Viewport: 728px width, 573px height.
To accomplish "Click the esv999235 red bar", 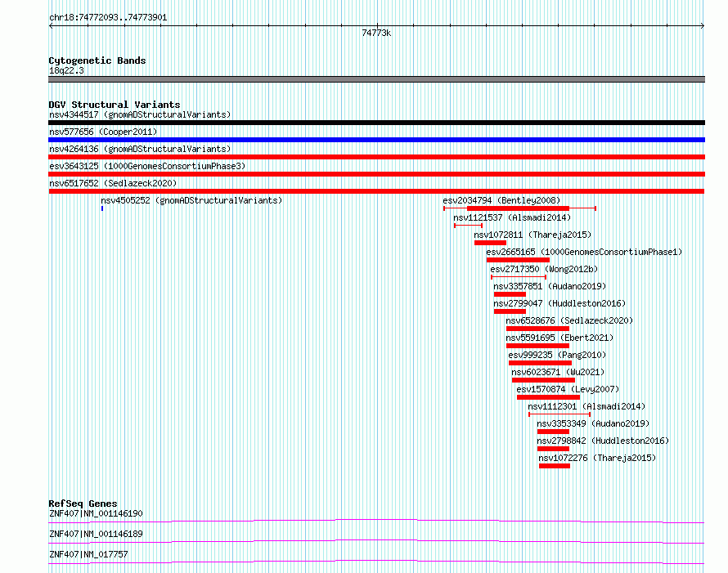I will 541,363.
